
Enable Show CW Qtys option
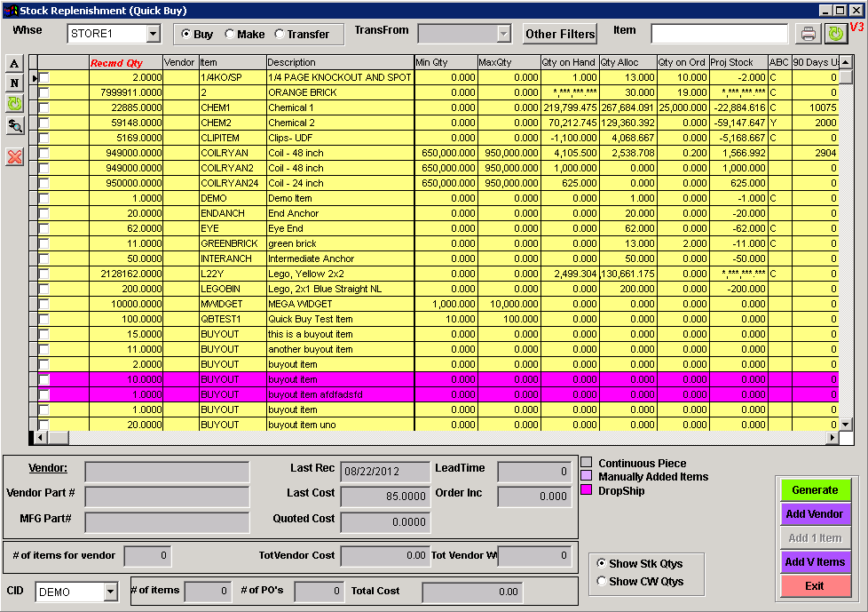(x=603, y=582)
